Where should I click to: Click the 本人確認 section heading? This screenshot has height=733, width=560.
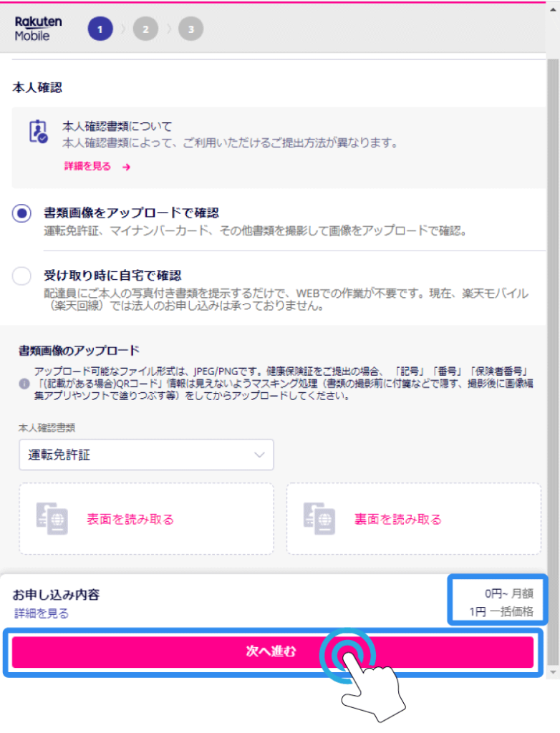[37, 87]
